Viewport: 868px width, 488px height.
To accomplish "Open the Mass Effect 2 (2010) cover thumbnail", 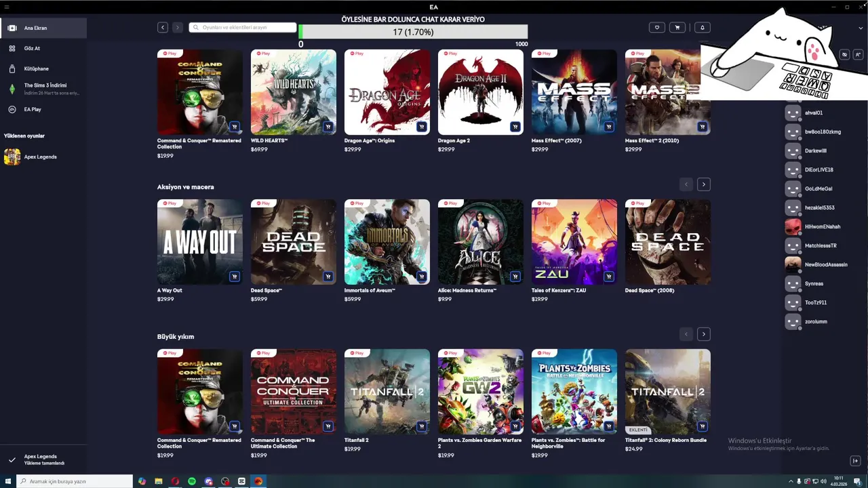I will point(668,92).
